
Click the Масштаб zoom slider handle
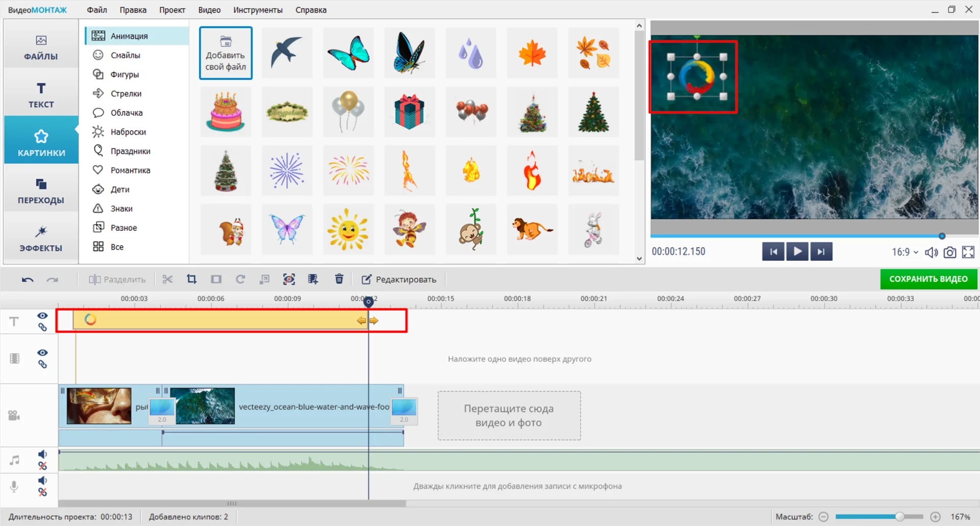(899, 517)
